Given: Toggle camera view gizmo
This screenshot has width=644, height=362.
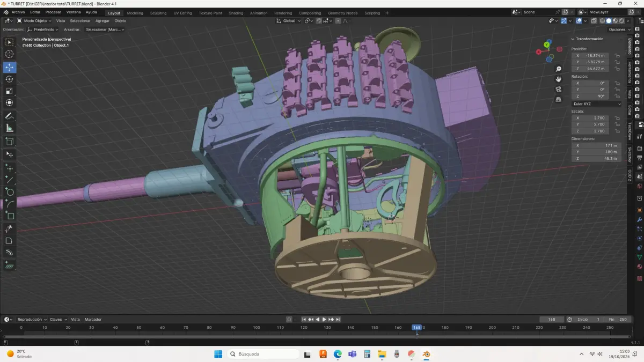Looking at the screenshot, I should tap(559, 89).
